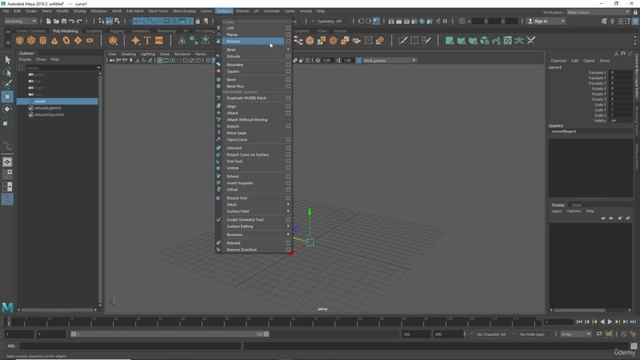Open the Loft option box
Screen dimensions: 640x360
[288, 28]
